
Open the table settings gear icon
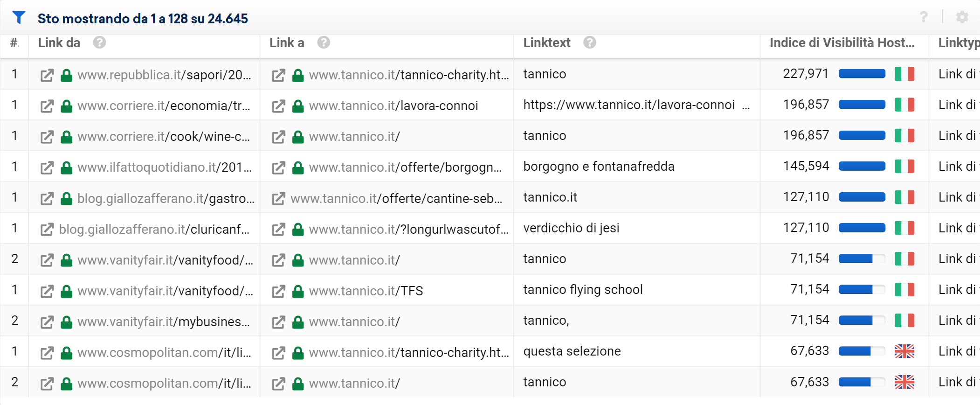[962, 17]
